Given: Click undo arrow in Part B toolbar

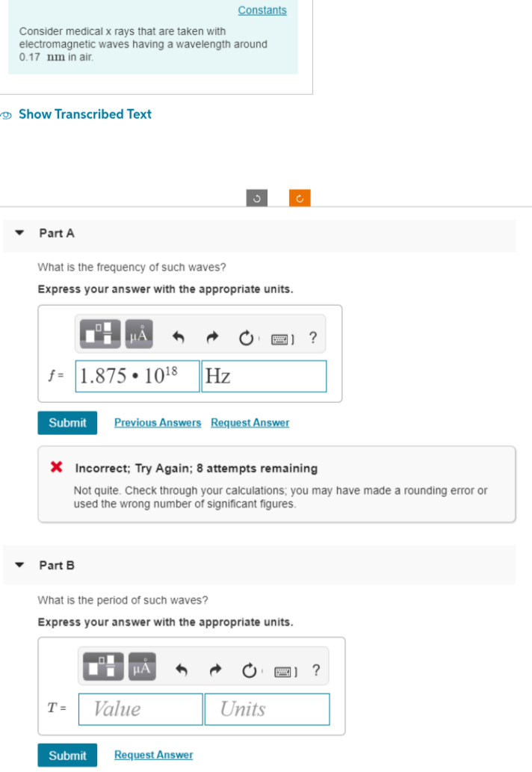Looking at the screenshot, I should [x=180, y=670].
